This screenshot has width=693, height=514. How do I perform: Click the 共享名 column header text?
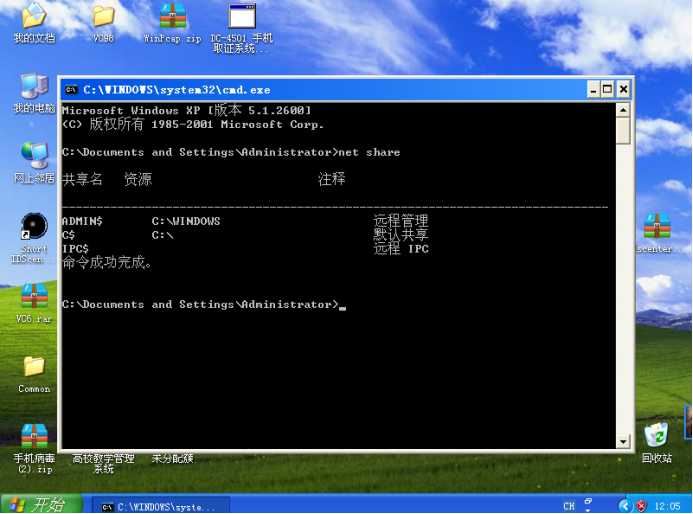pos(82,179)
